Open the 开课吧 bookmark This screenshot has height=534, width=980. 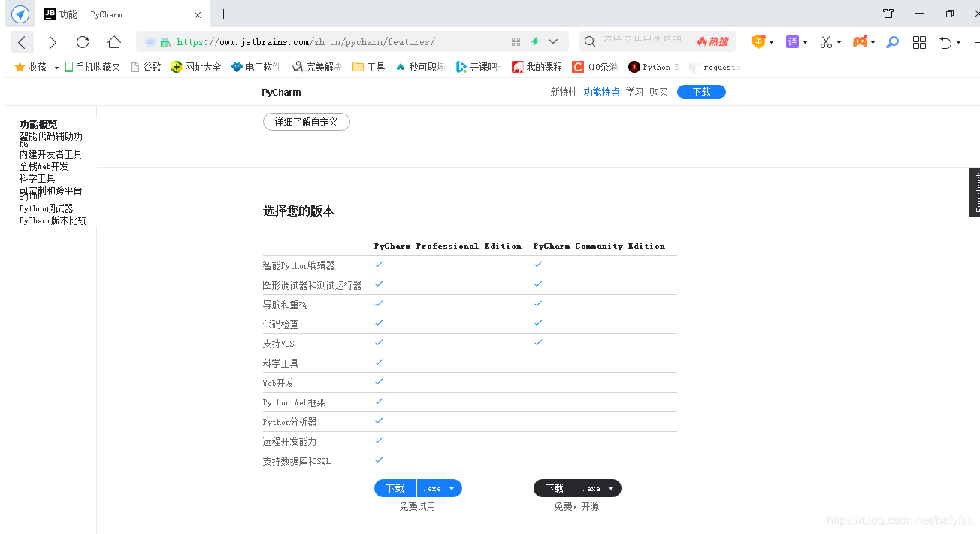[478, 67]
